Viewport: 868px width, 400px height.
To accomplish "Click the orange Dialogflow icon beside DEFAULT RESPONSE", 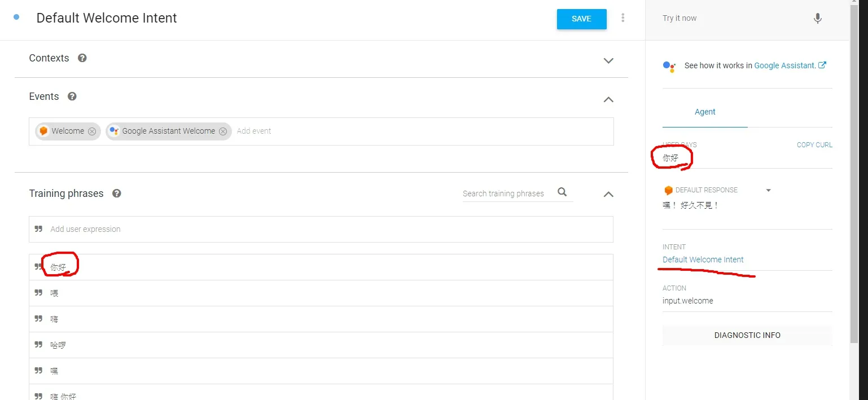I will [668, 191].
